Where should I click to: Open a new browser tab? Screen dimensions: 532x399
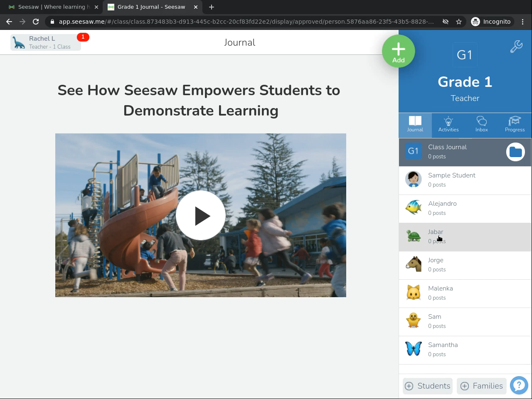tap(212, 7)
